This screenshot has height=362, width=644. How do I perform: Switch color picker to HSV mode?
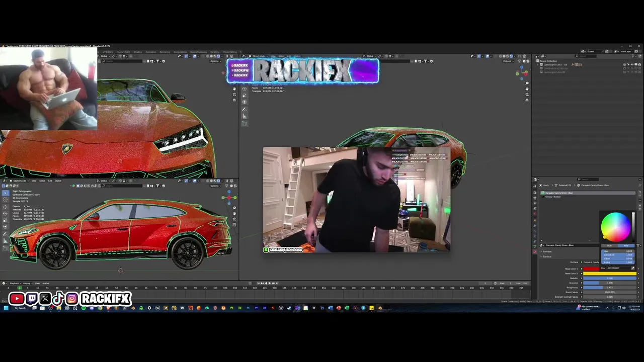pos(626,245)
